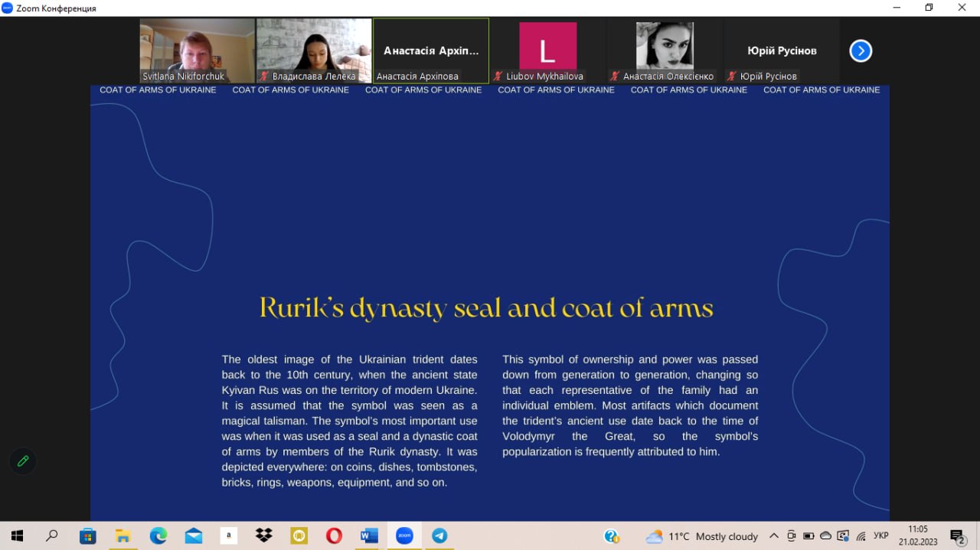
Task: Click muted microphone icon of Liubov Mykhailova
Action: click(x=498, y=76)
